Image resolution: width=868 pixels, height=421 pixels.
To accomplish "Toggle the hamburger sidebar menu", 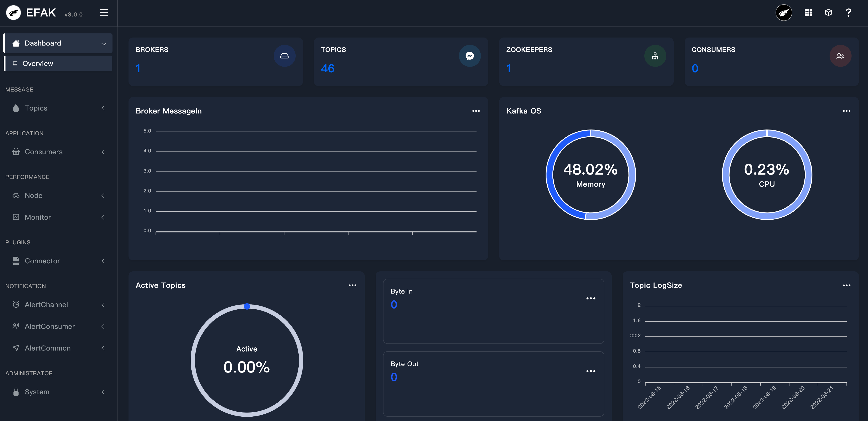I will (104, 13).
